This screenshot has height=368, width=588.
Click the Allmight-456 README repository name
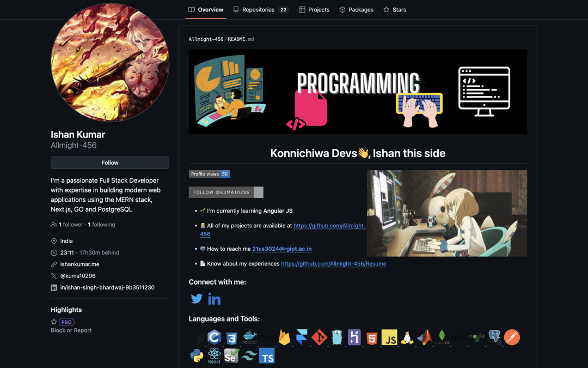click(206, 39)
